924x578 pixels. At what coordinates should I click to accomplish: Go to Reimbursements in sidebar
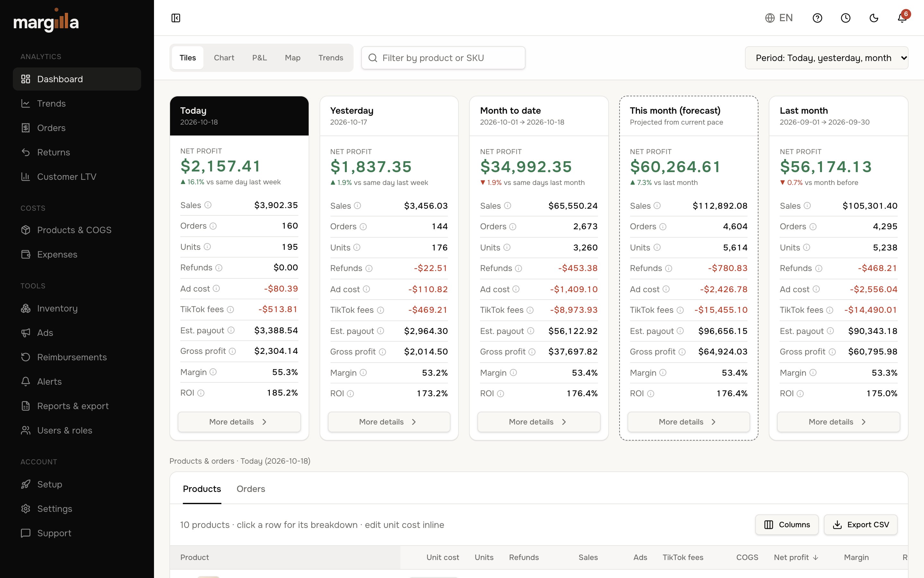click(77, 357)
